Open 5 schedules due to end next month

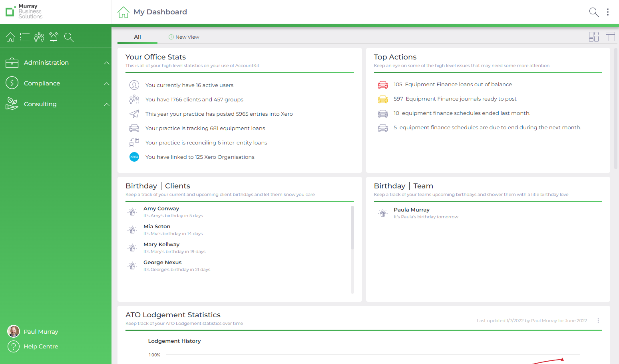click(488, 127)
